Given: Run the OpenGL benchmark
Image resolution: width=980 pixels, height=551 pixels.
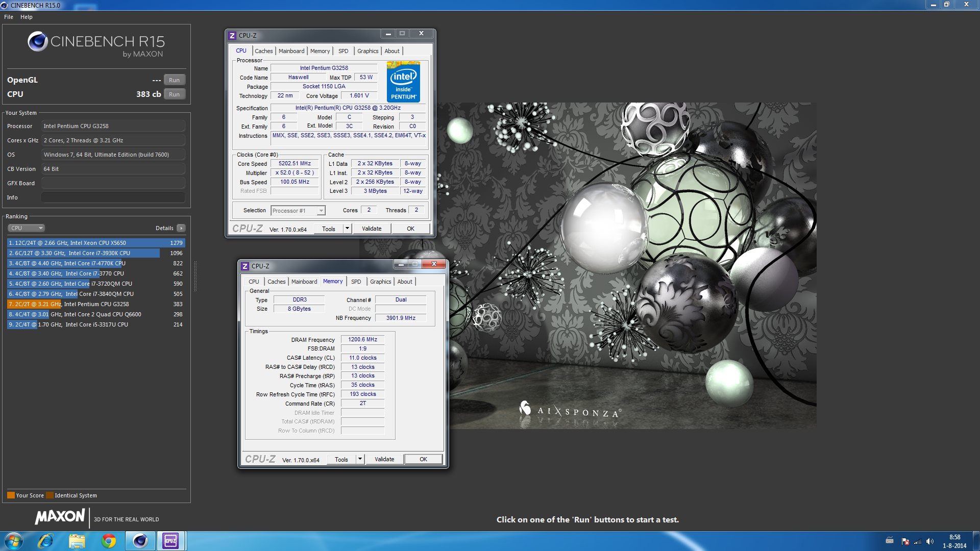Looking at the screenshot, I should pos(175,80).
